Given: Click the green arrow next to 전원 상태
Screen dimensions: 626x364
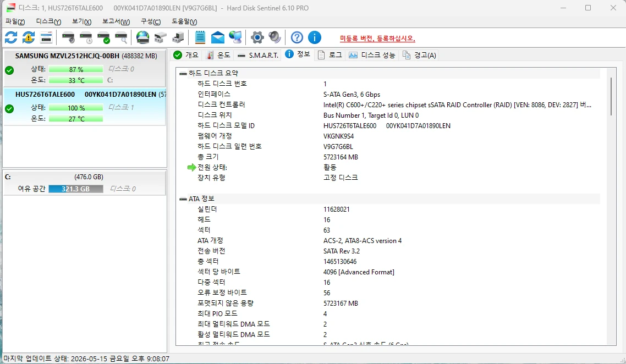Looking at the screenshot, I should coord(191,168).
